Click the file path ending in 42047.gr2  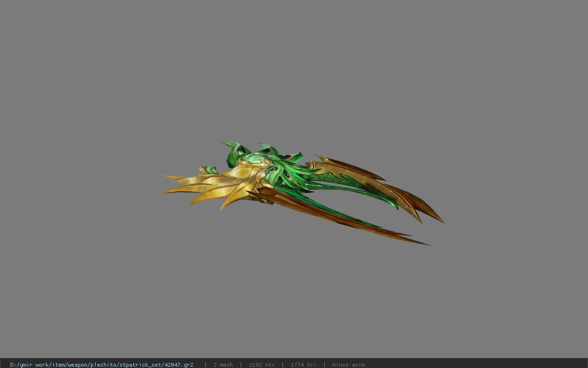[102, 365]
